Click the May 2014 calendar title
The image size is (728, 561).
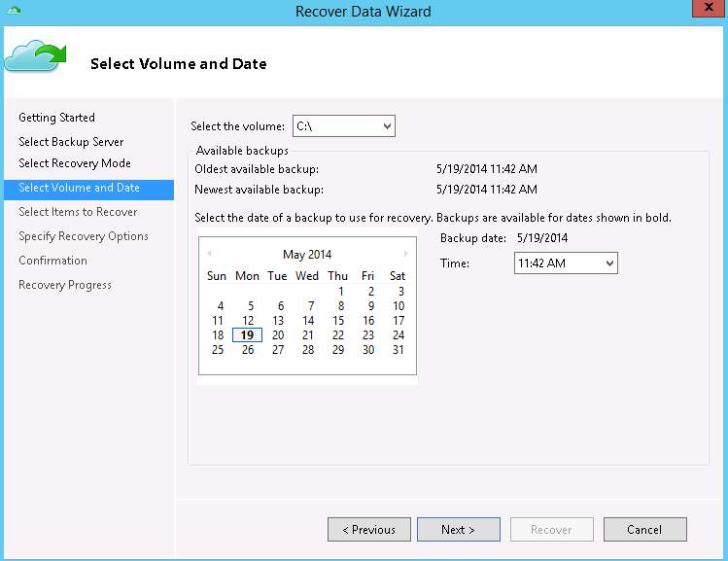coord(307,255)
